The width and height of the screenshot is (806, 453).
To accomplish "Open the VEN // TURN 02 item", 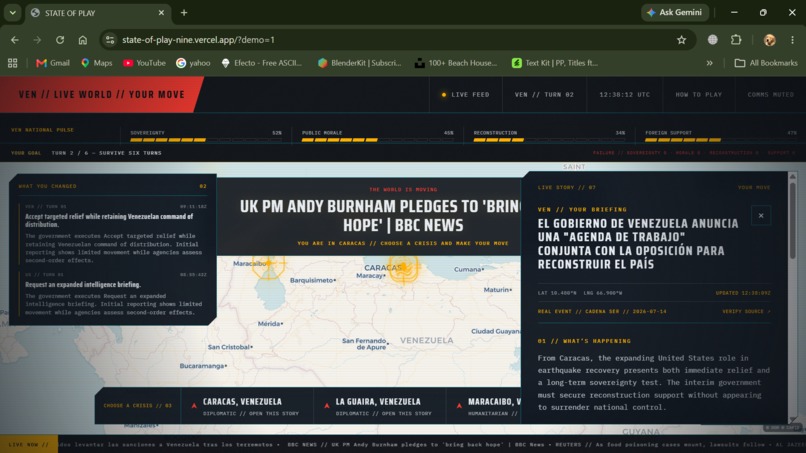I will click(544, 95).
